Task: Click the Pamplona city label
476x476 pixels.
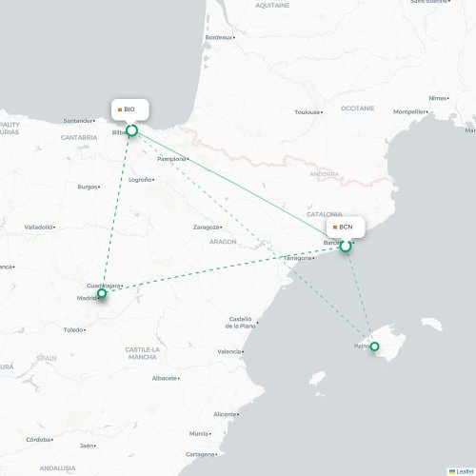Action: pyautogui.click(x=171, y=159)
